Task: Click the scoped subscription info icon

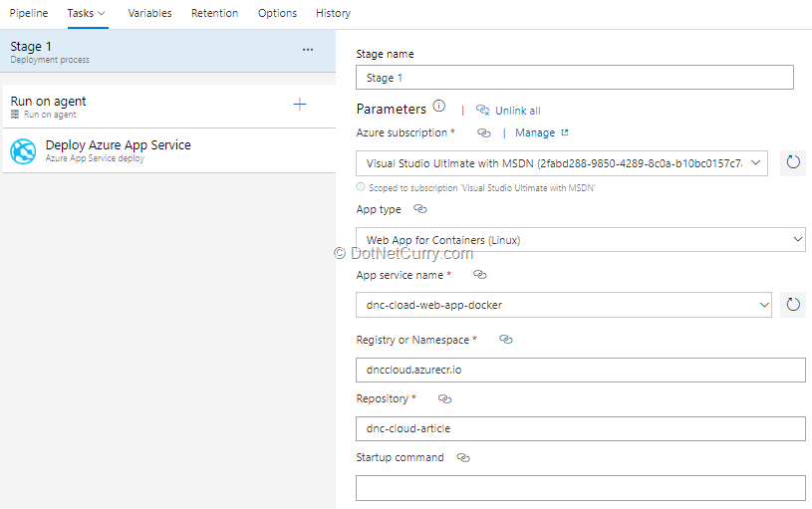Action: [361, 187]
